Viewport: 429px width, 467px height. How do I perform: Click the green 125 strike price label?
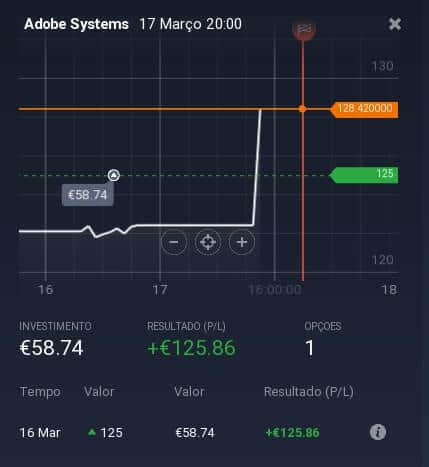(x=364, y=174)
